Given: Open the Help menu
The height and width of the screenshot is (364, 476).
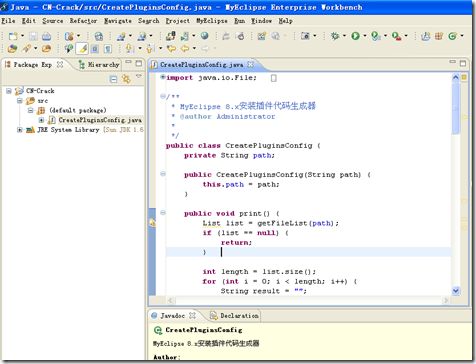Looking at the screenshot, I should (x=285, y=21).
